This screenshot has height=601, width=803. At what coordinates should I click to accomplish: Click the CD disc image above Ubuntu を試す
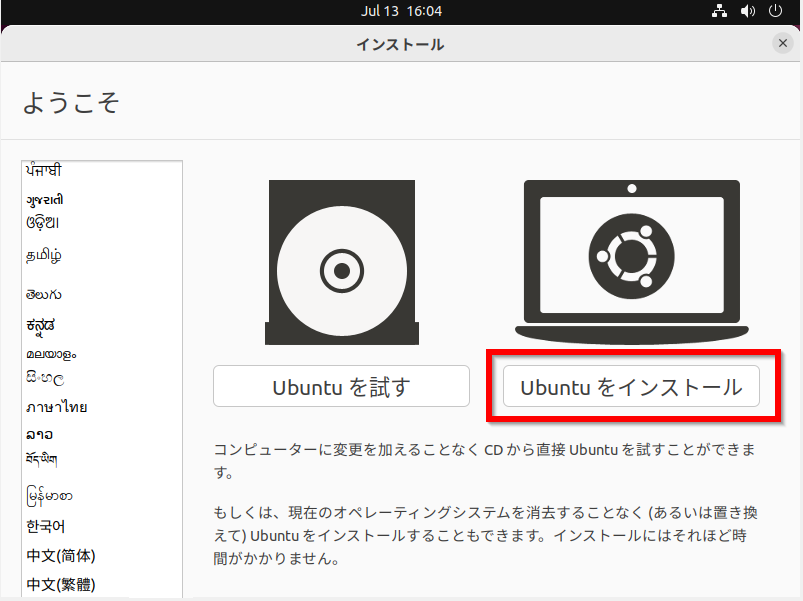tap(342, 262)
